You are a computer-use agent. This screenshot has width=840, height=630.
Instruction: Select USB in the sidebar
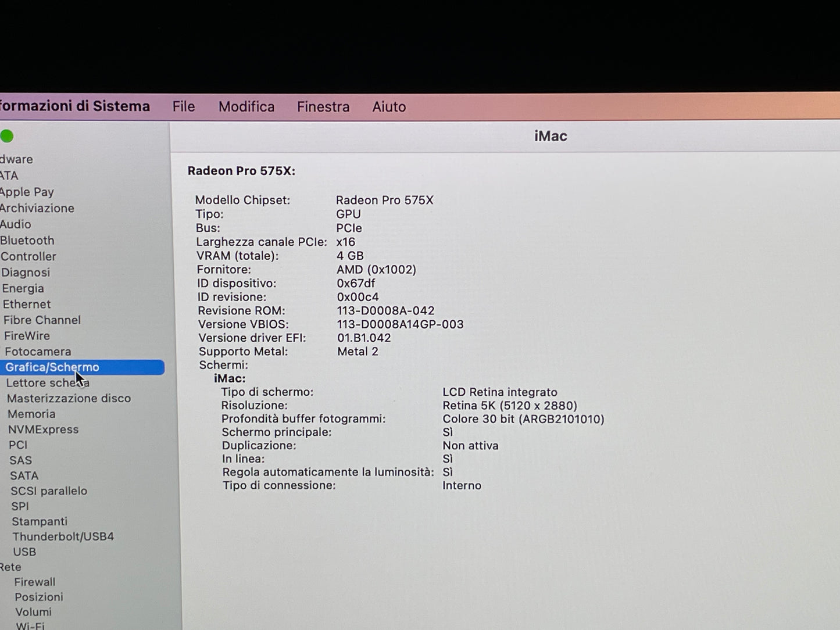click(24, 552)
